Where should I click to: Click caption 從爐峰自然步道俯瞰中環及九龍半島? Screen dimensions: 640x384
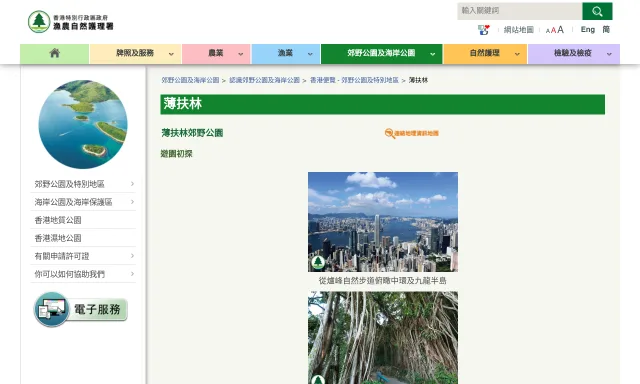point(383,281)
